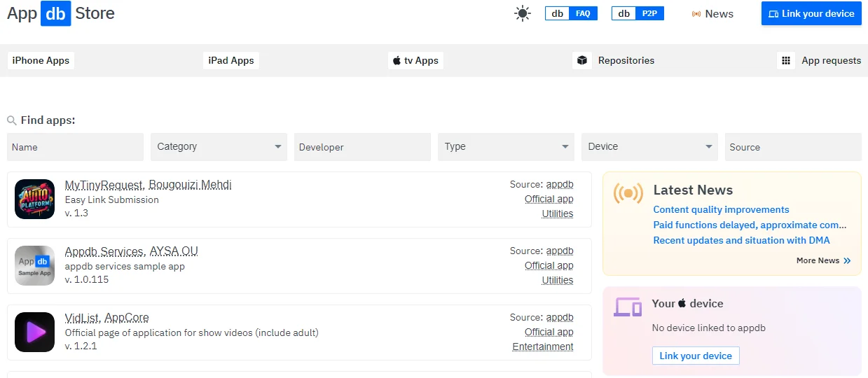Expand the Device dropdown

[x=649, y=147]
